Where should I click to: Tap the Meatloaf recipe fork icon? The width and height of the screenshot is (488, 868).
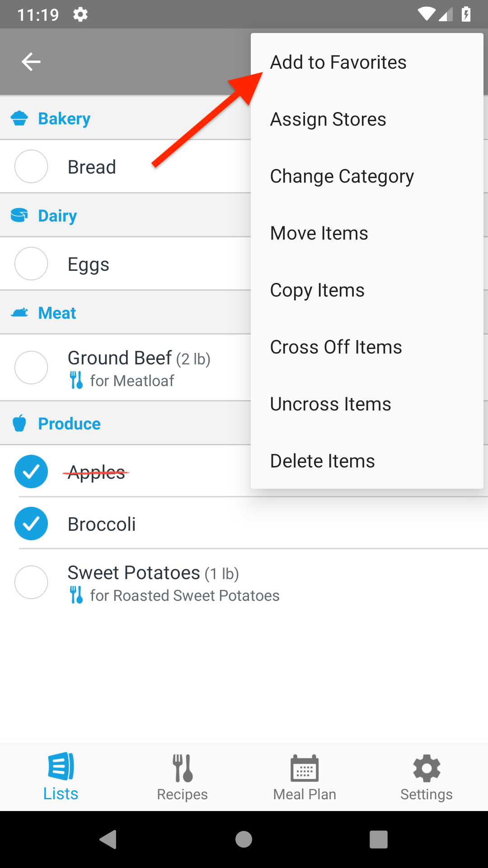(x=76, y=380)
